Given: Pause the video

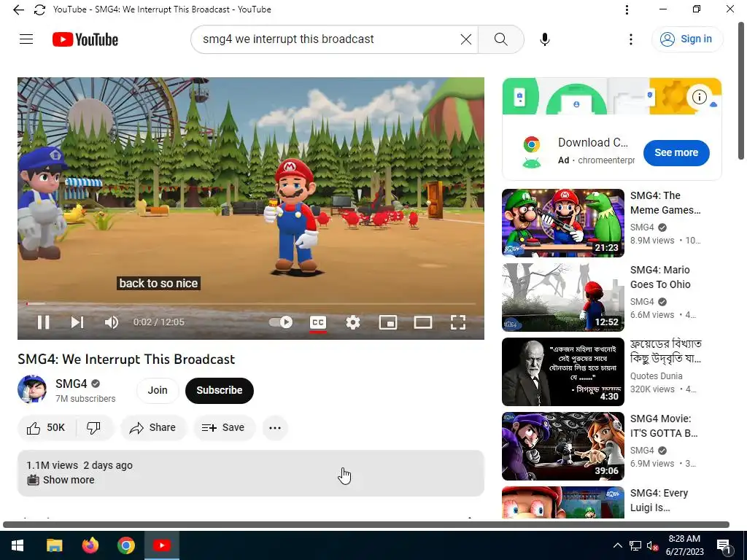Looking at the screenshot, I should click(x=43, y=322).
